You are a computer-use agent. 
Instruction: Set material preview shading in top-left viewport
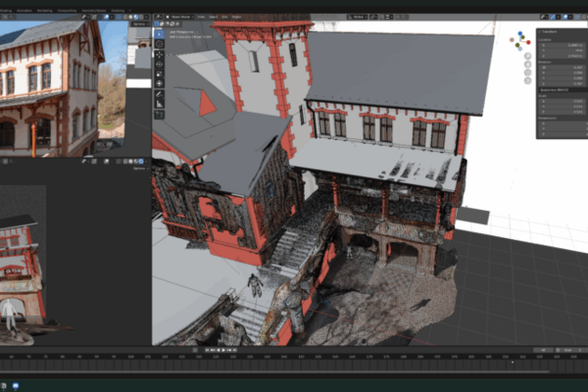[136, 18]
